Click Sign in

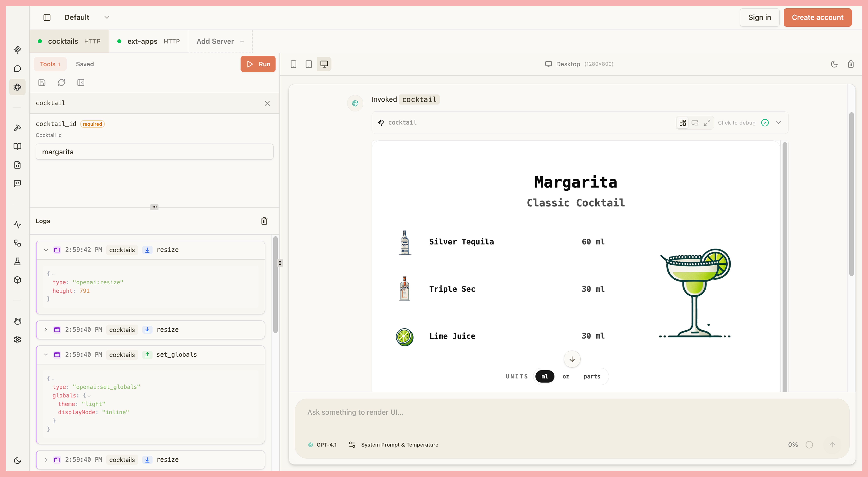(759, 17)
